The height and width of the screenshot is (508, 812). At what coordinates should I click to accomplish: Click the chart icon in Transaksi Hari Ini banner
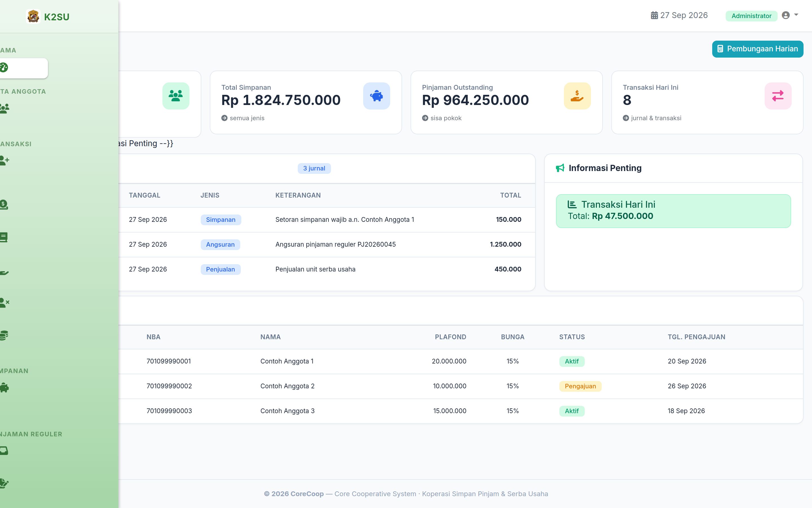(x=572, y=204)
